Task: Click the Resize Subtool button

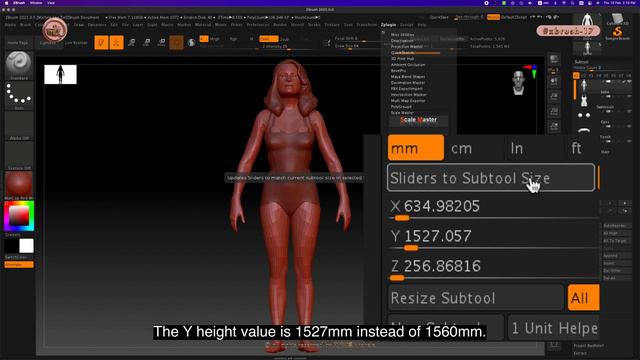Action: point(476,298)
